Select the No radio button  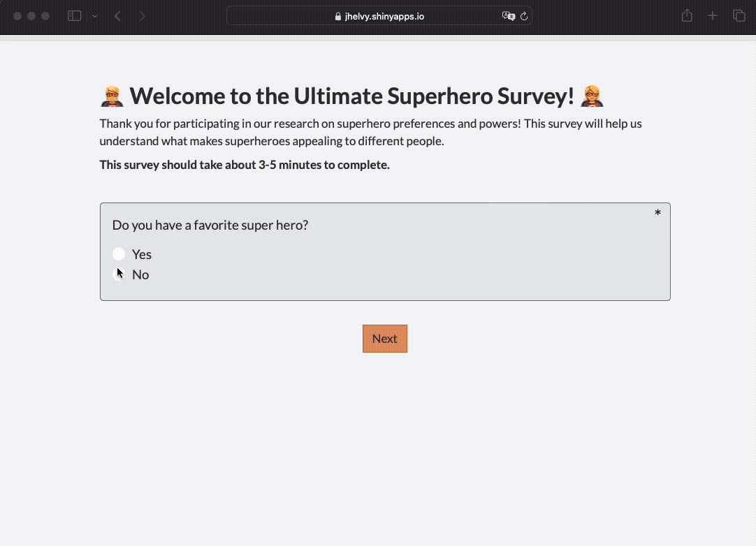(x=119, y=274)
